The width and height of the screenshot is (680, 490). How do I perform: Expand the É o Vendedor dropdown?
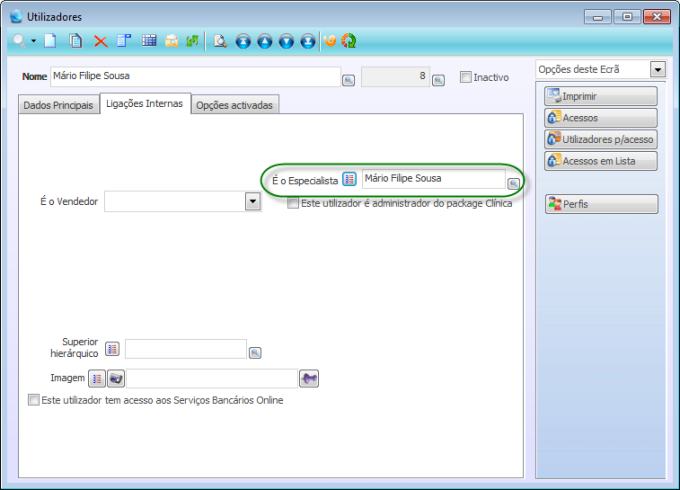tap(253, 201)
